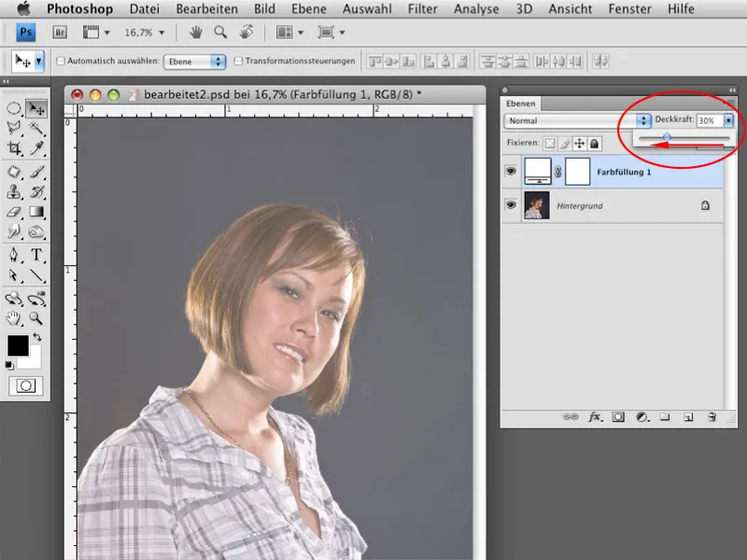Select the Gradient tool

click(x=36, y=212)
